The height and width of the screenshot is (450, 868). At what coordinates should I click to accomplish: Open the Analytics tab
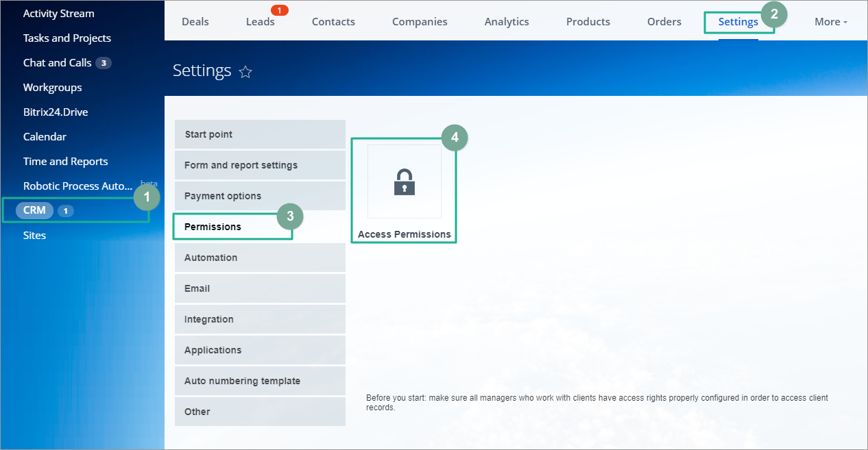[x=507, y=22]
